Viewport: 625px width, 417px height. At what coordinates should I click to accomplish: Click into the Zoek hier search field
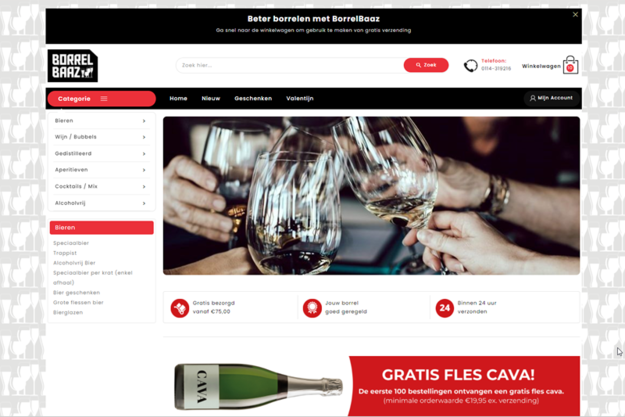tap(290, 65)
